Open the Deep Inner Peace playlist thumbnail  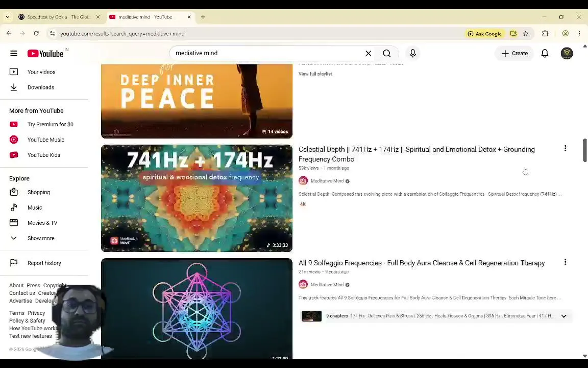197,101
